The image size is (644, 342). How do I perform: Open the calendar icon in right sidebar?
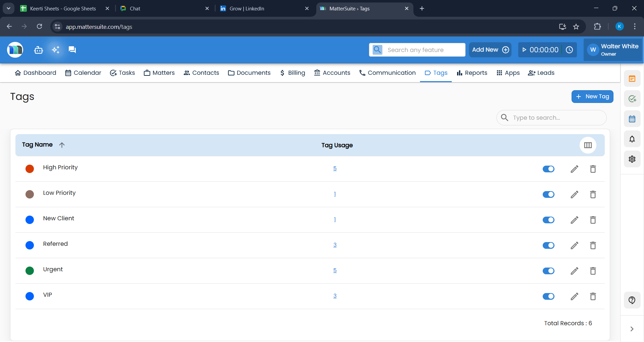point(632,119)
